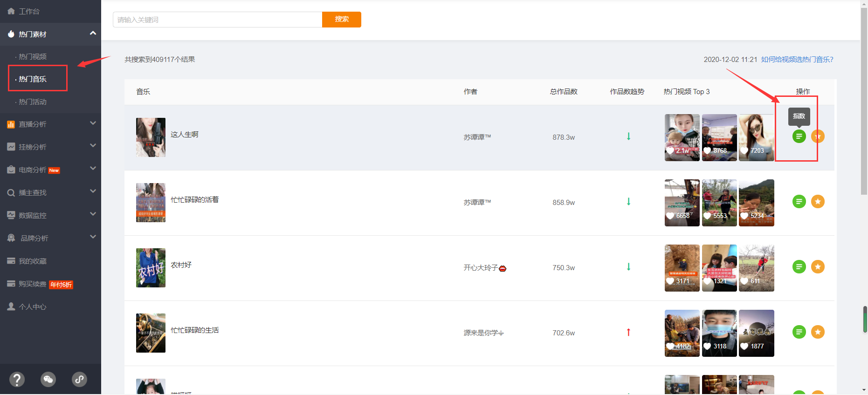Expand the 电商分析 sidebar section
This screenshot has width=868, height=395.
[x=93, y=169]
